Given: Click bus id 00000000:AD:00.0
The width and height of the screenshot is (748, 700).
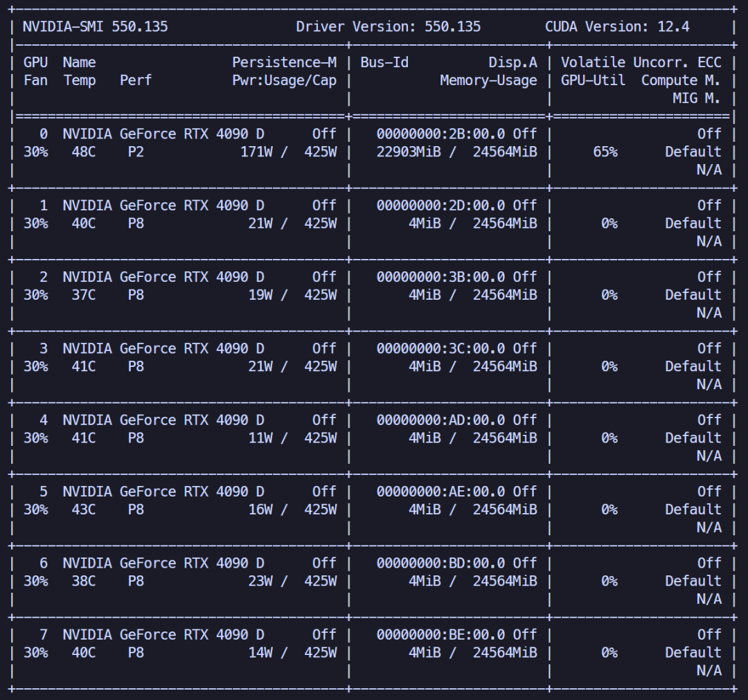Looking at the screenshot, I should coord(440,420).
